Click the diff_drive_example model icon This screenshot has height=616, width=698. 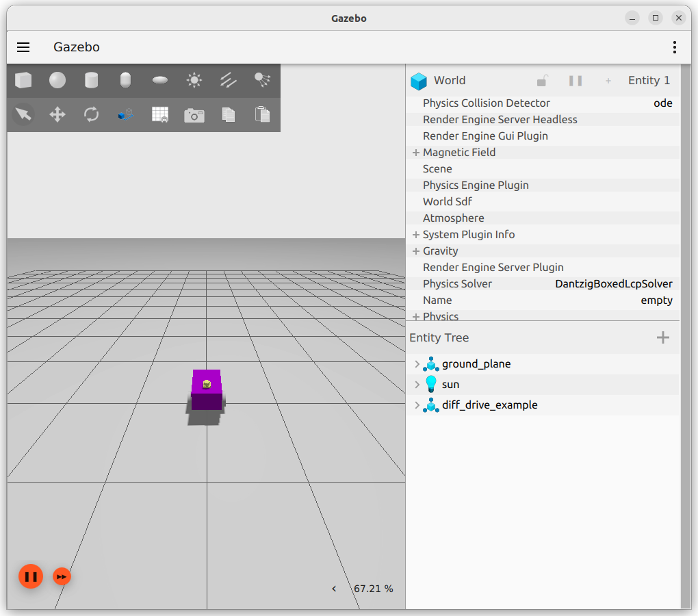click(x=431, y=405)
